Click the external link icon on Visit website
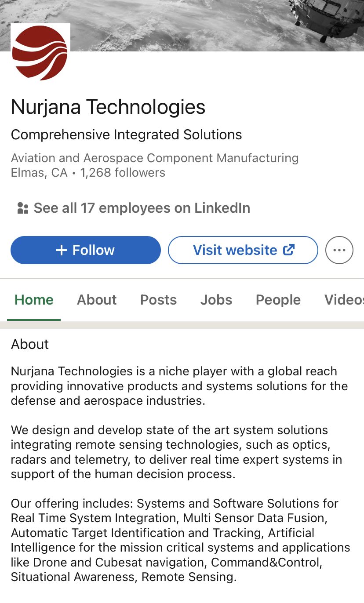 point(289,250)
